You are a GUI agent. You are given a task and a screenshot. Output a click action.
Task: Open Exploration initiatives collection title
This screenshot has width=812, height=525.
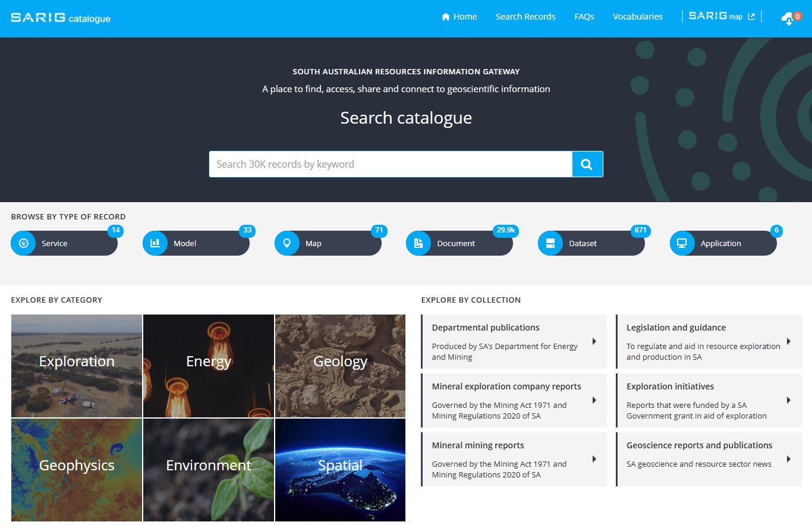click(x=670, y=386)
